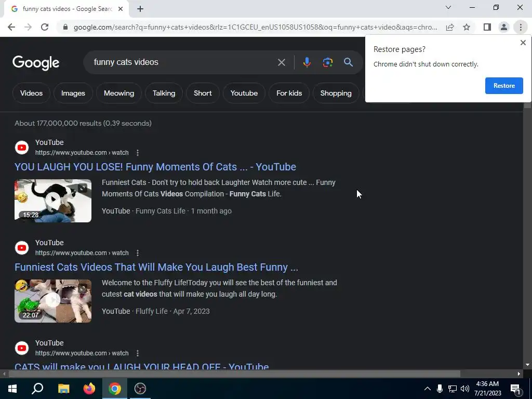Open Funniest Cats Videos That Will Make result

pyautogui.click(x=156, y=268)
